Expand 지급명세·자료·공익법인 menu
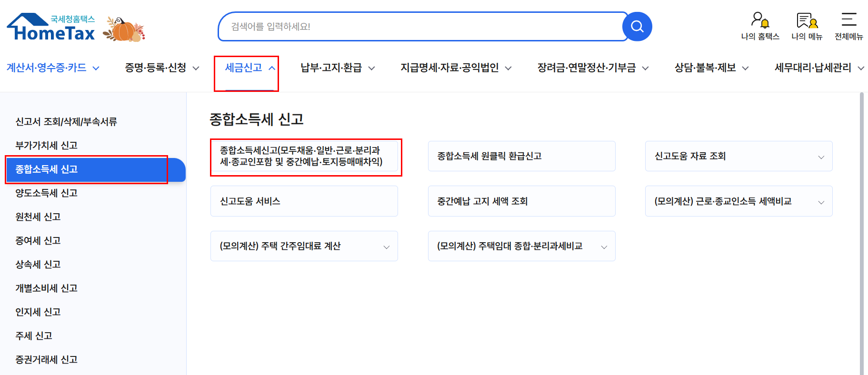 tap(456, 68)
